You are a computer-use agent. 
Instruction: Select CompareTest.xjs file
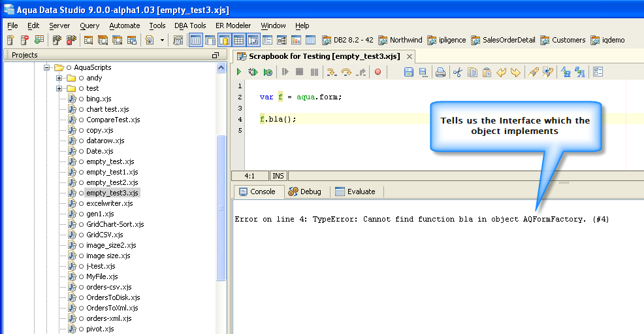pyautogui.click(x=113, y=120)
